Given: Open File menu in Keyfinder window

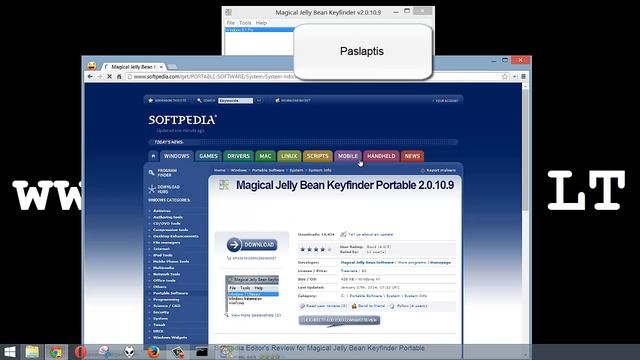Looking at the screenshot, I should pos(231,23).
